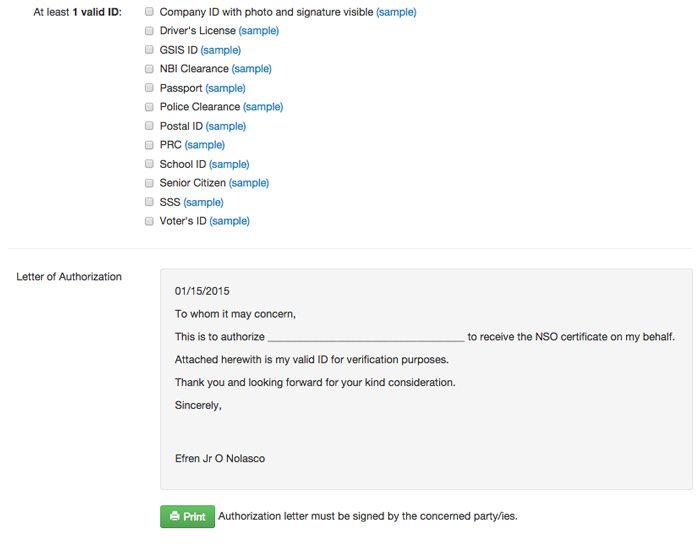
Task: Open the Voter's ID sample link
Action: (x=229, y=221)
